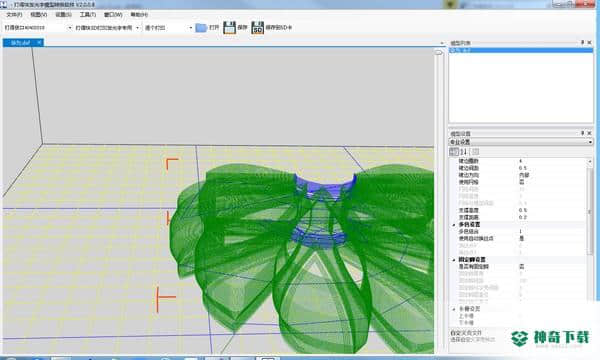Open the Tools menu

tap(88, 15)
